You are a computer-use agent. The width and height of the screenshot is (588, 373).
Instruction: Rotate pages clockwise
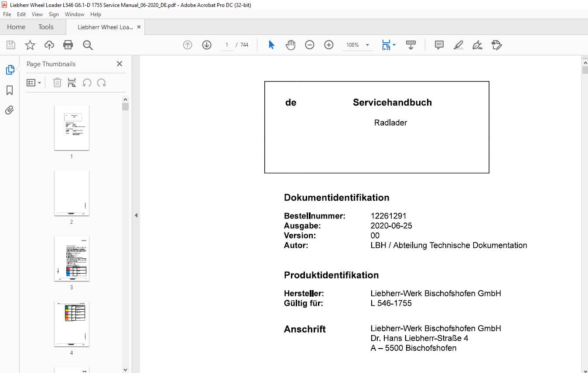coord(102,82)
